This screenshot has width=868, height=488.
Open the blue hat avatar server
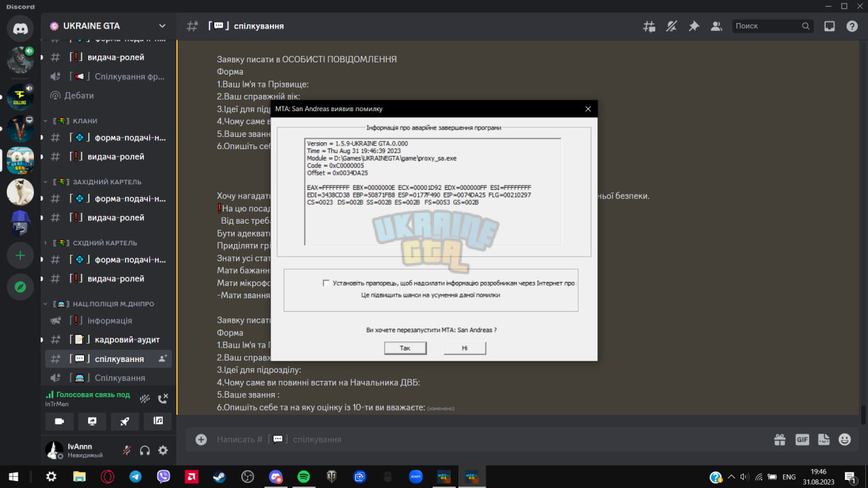pos(20,224)
